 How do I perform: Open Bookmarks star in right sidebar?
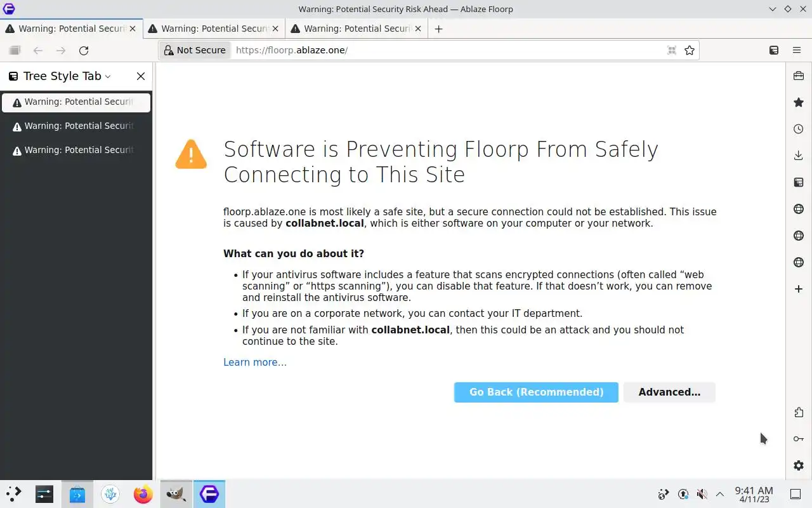[x=799, y=102]
